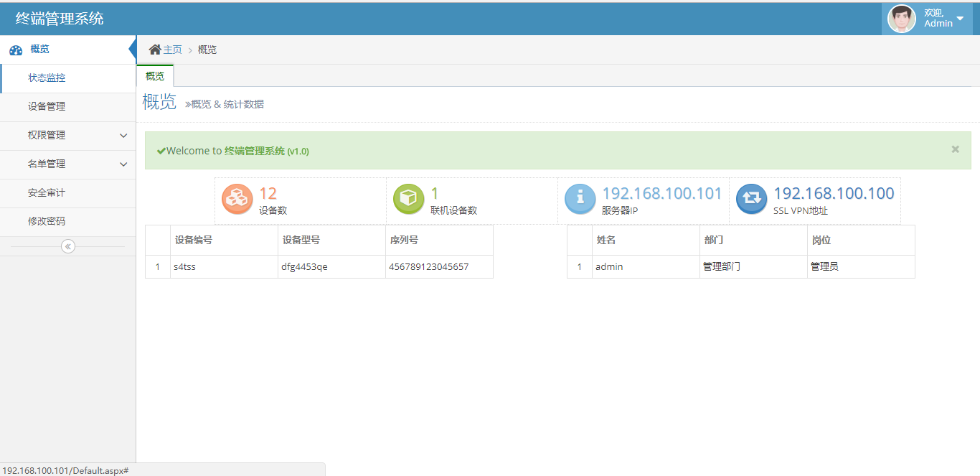Image resolution: width=980 pixels, height=476 pixels.
Task: Expand the 权限管理 submenu chevron
Action: coord(123,136)
